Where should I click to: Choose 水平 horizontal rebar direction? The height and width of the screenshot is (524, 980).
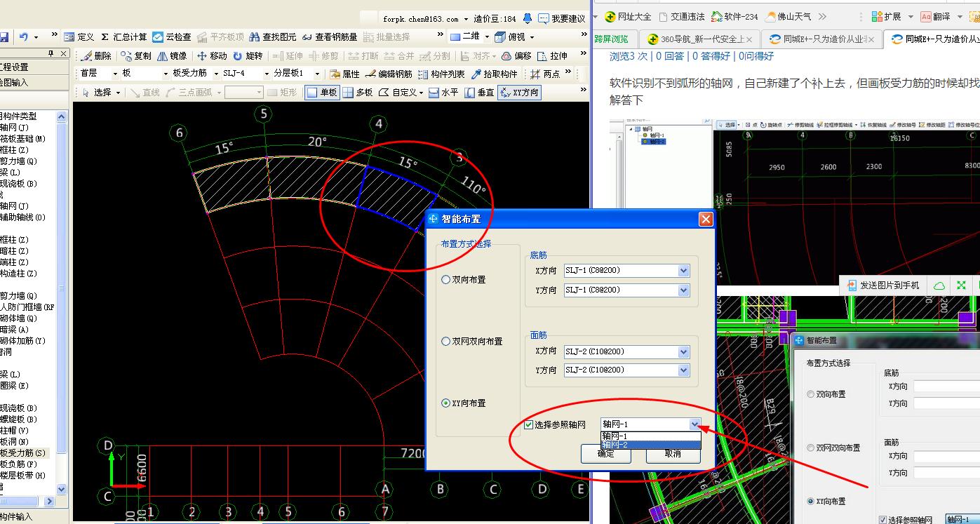(443, 92)
